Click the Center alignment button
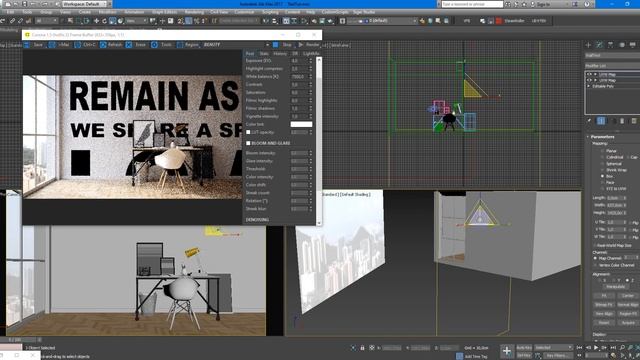640x360 pixels. tap(628, 296)
